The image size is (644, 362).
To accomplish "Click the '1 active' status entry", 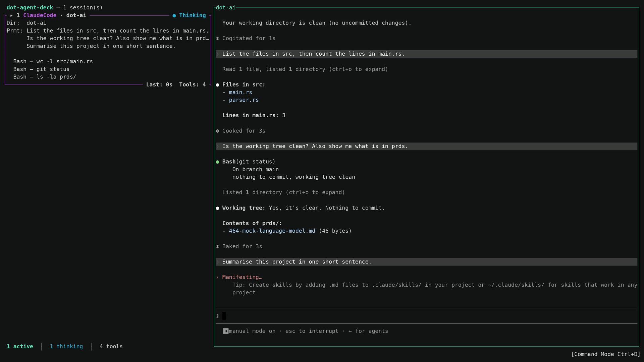I will (x=20, y=347).
